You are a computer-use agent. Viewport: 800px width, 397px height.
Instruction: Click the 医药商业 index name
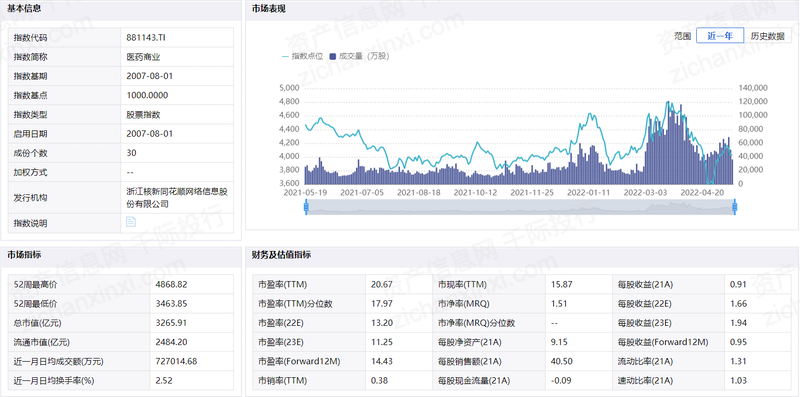[143, 57]
